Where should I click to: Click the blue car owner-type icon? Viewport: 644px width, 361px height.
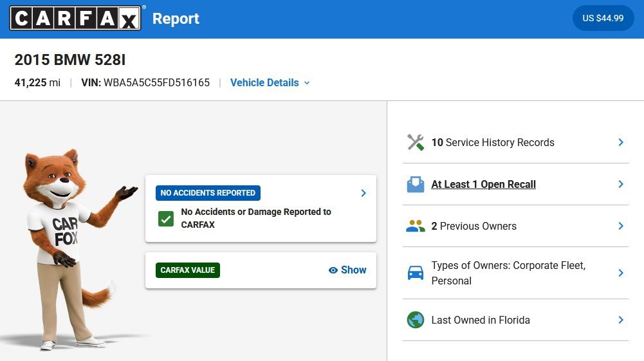[x=415, y=273]
